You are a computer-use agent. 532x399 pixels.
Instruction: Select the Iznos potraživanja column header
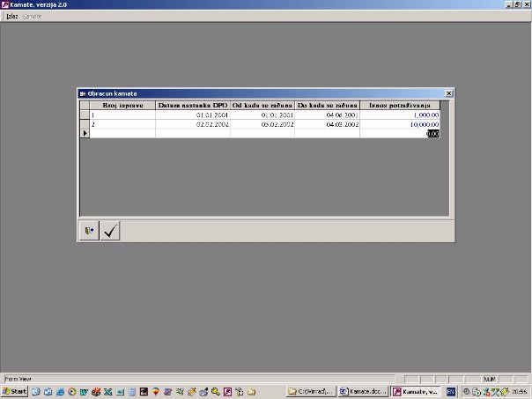tap(399, 105)
